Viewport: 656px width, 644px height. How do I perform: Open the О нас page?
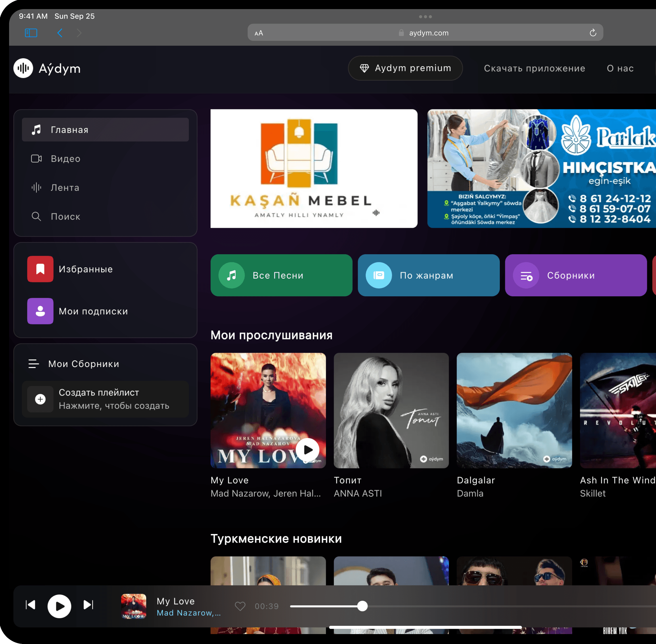pos(620,68)
